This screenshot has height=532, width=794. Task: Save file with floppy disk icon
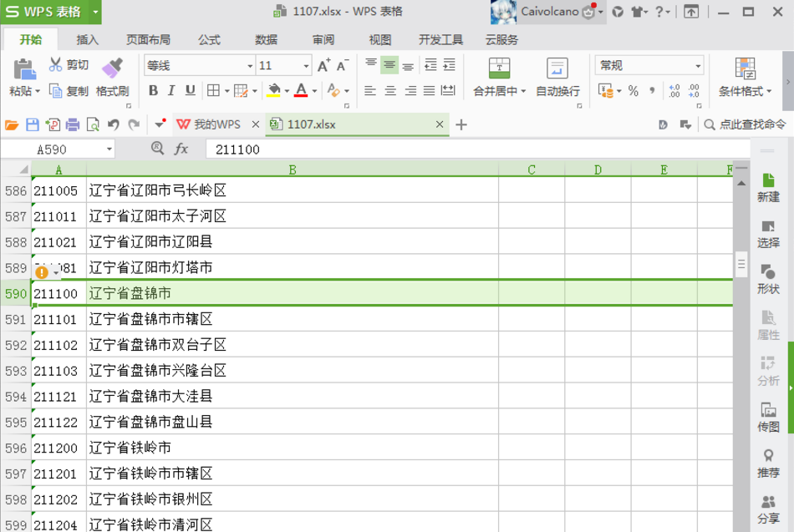(x=33, y=124)
